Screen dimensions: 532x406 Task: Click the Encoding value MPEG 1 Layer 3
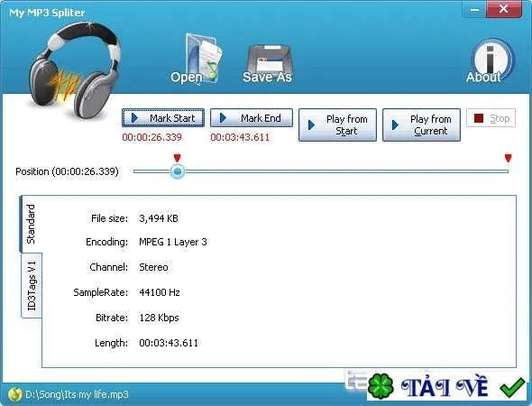click(x=173, y=242)
